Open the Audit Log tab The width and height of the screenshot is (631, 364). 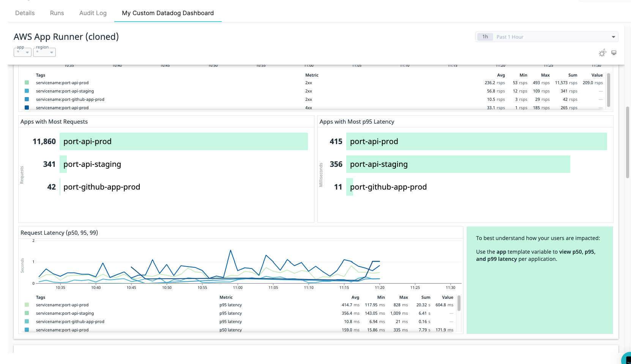(93, 13)
